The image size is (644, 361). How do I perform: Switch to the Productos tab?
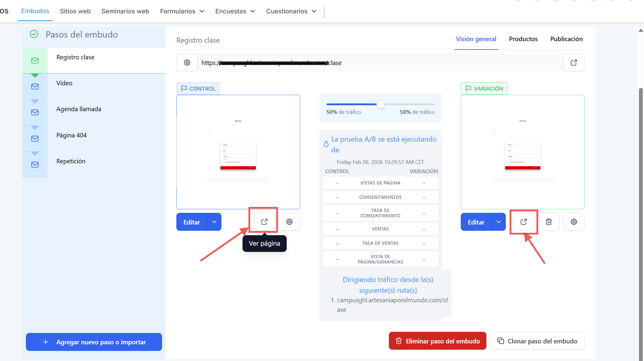pos(523,39)
